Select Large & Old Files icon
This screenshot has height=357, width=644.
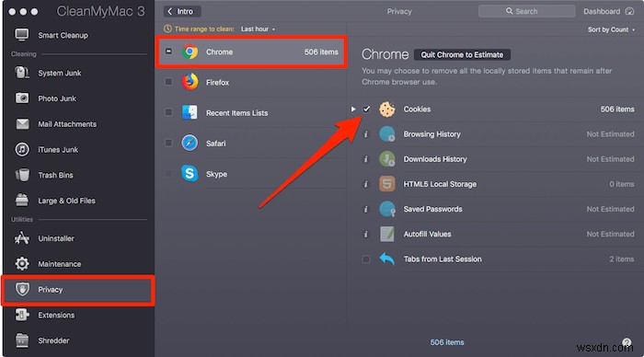coord(22,200)
